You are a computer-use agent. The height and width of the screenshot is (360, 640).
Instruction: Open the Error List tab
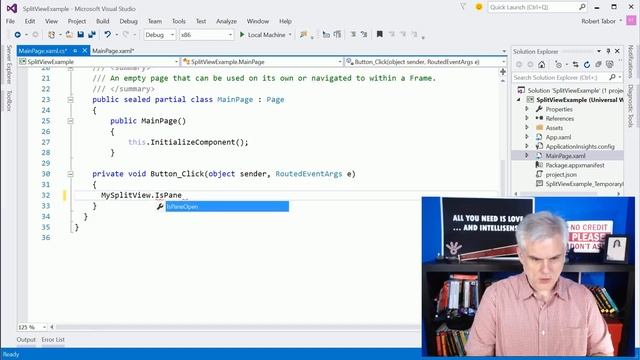(53, 340)
